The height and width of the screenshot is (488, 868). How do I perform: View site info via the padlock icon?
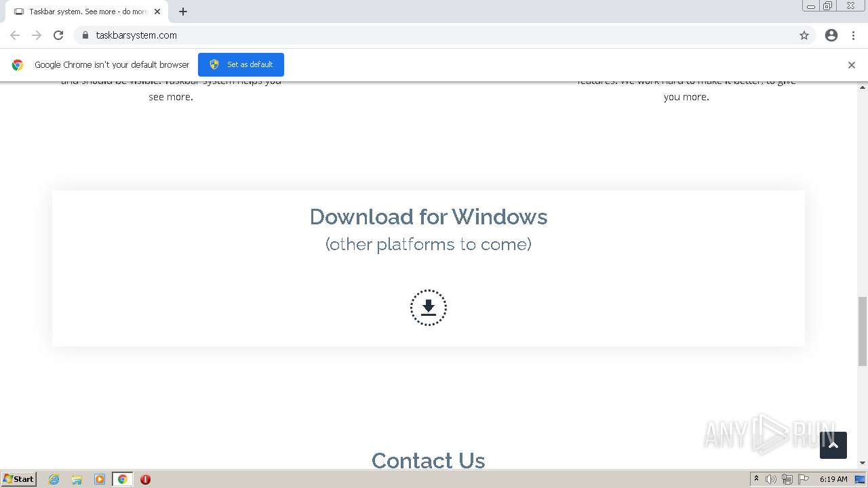(x=85, y=35)
